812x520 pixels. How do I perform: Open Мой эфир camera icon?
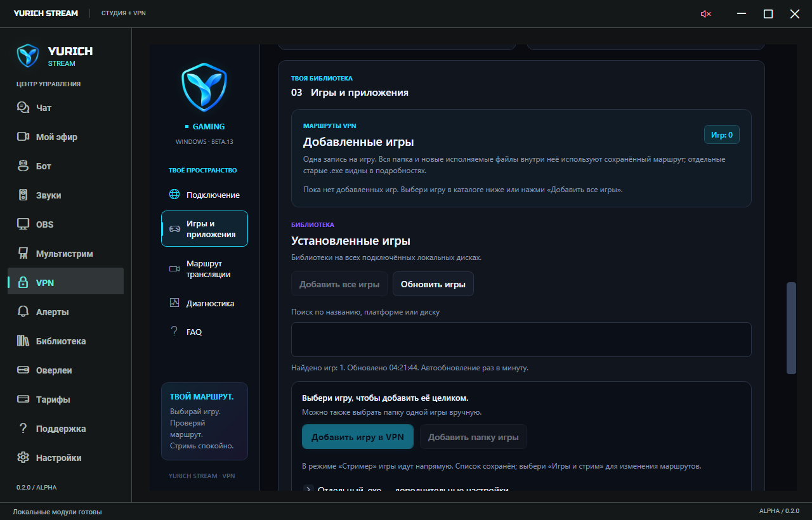point(23,137)
